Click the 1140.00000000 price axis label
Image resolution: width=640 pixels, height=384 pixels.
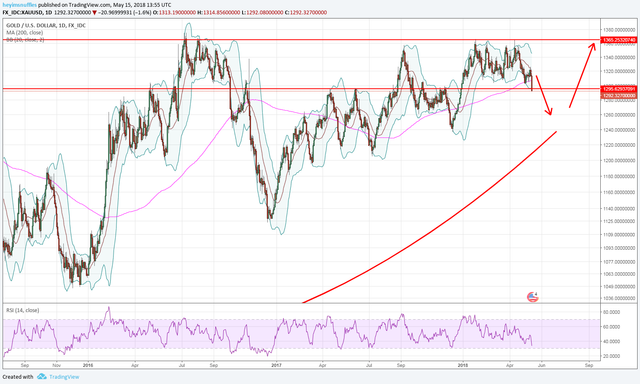[x=619, y=209]
